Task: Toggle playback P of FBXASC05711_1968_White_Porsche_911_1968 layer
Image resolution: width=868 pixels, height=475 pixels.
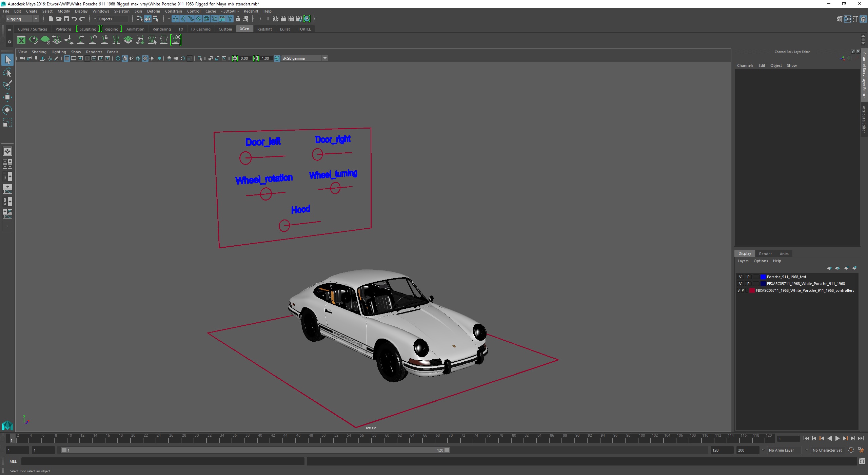Action: click(x=748, y=284)
